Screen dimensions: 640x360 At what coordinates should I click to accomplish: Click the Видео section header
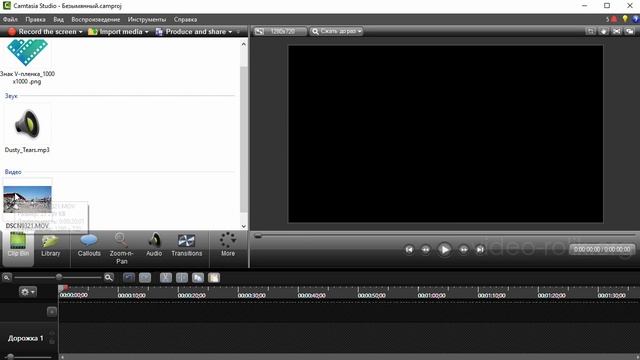(x=13, y=172)
